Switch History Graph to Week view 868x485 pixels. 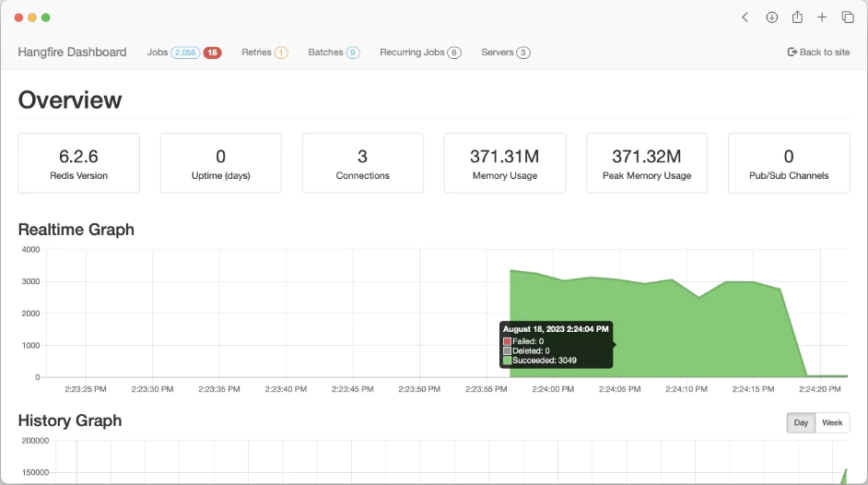point(832,422)
